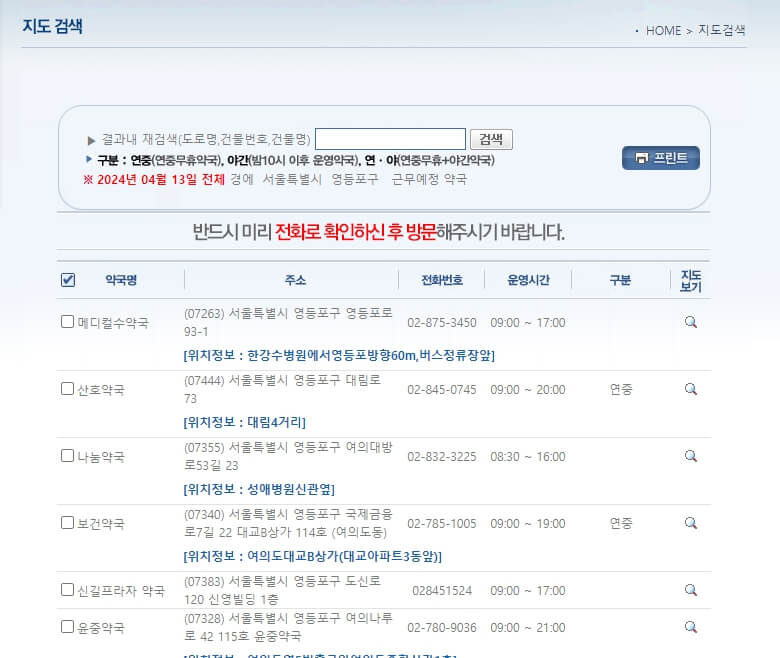
Task: Click phone number 02-832-3225
Action: [442, 457]
